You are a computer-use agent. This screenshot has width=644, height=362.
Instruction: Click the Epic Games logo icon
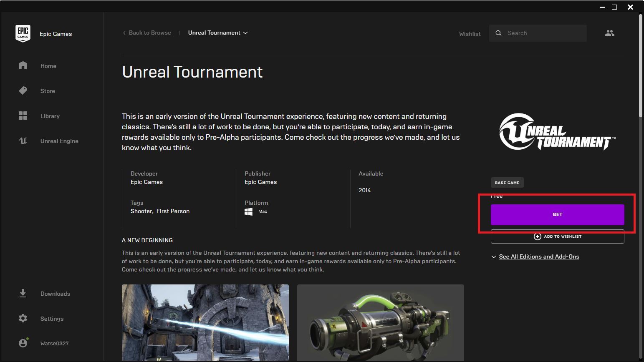click(23, 33)
